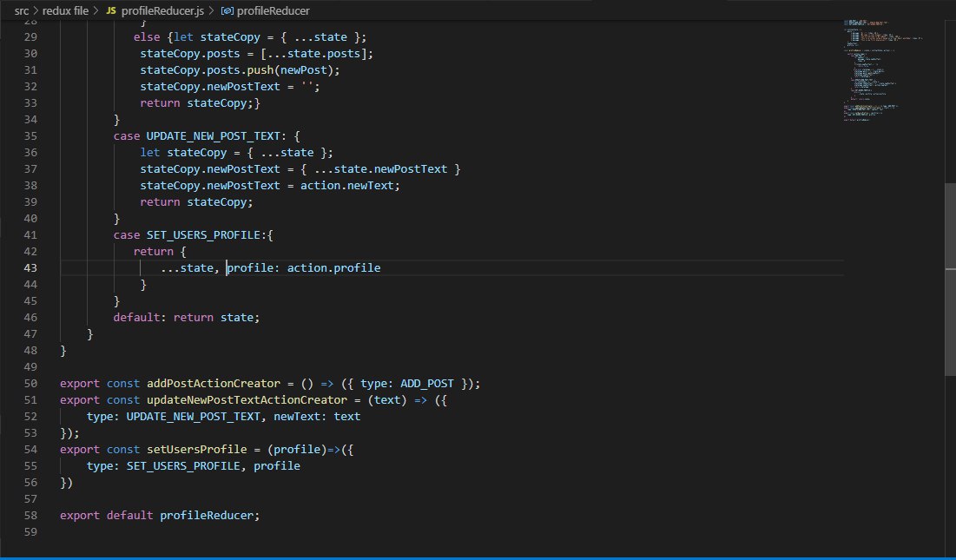Place cursor on UPDATE_NEW_POST_TEXT in case statement
The width and height of the screenshot is (956, 560).
[x=214, y=136]
